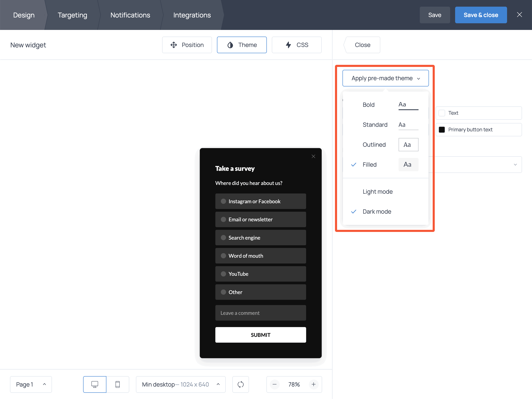The height and width of the screenshot is (399, 532).
Task: Select the YouTube radio option
Action: (x=223, y=274)
